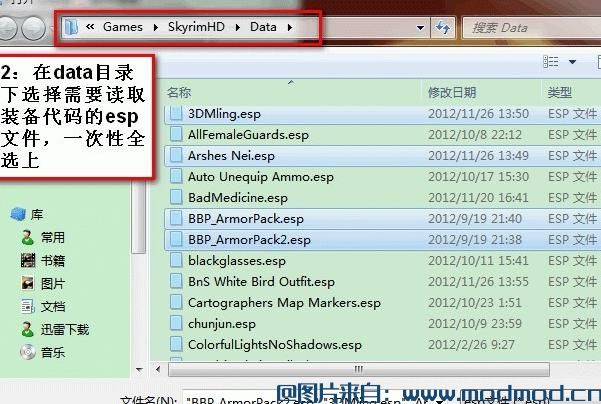Click date 2012/10/17 15:30 cell
Image resolution: width=601 pixels, height=404 pixels.
478,177
